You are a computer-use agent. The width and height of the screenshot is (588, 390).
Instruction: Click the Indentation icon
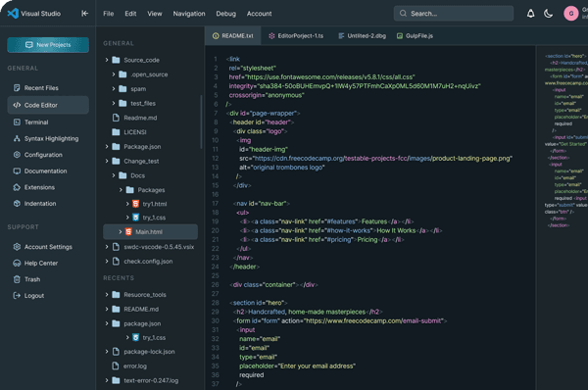tap(17, 203)
